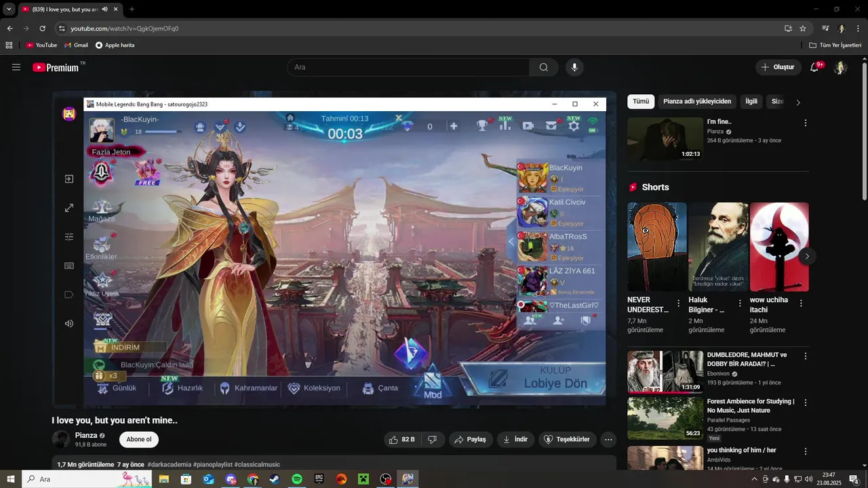Open the in-game settings gear icon
Viewport: 868px width, 488px height.
[x=574, y=125]
